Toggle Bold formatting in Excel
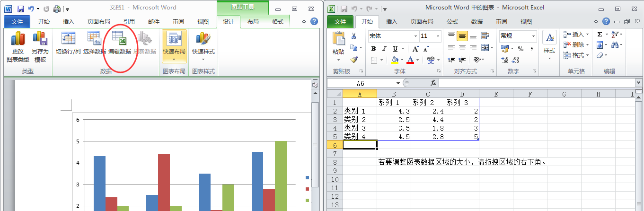 click(x=373, y=49)
